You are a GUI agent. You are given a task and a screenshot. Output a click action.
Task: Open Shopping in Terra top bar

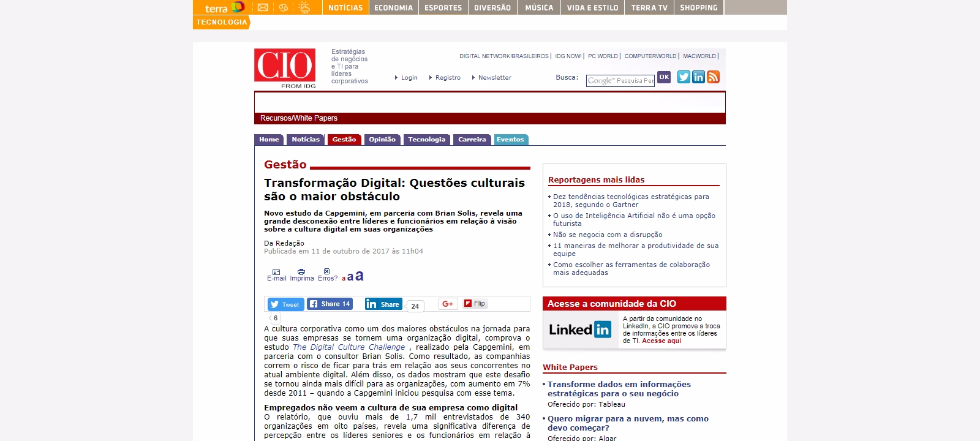(699, 7)
